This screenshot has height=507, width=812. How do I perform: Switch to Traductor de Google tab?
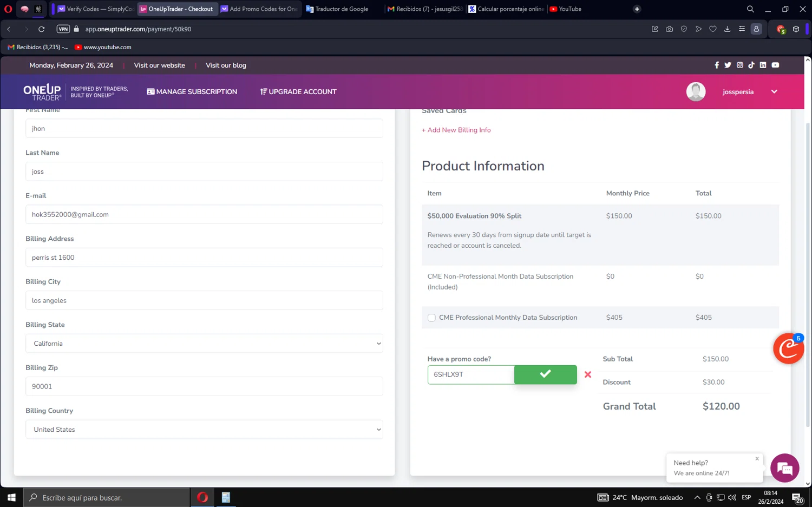(x=342, y=9)
